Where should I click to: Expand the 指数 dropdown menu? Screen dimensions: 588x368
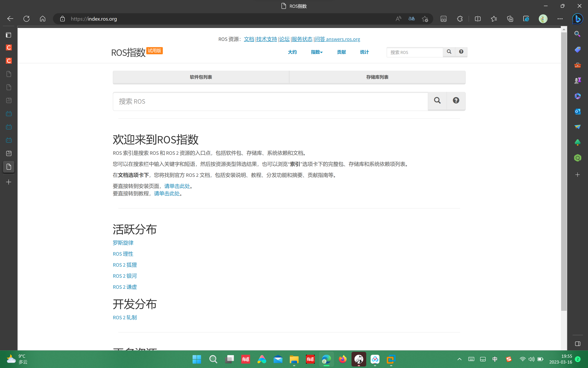(x=317, y=52)
